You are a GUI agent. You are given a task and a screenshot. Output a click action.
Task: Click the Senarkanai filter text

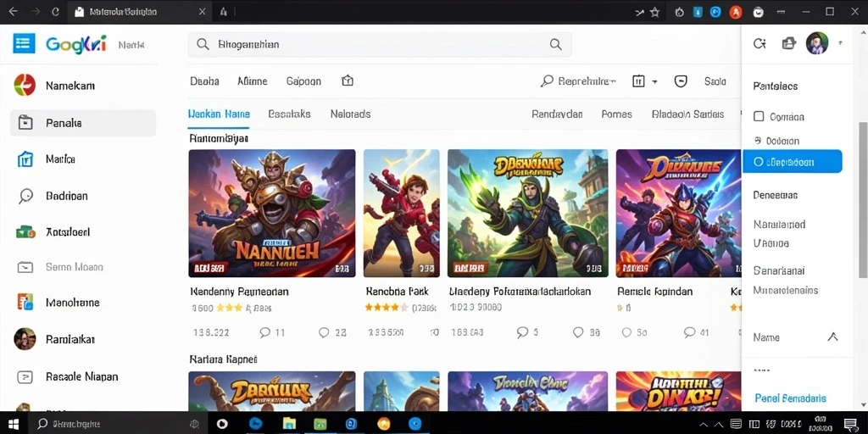[779, 270]
